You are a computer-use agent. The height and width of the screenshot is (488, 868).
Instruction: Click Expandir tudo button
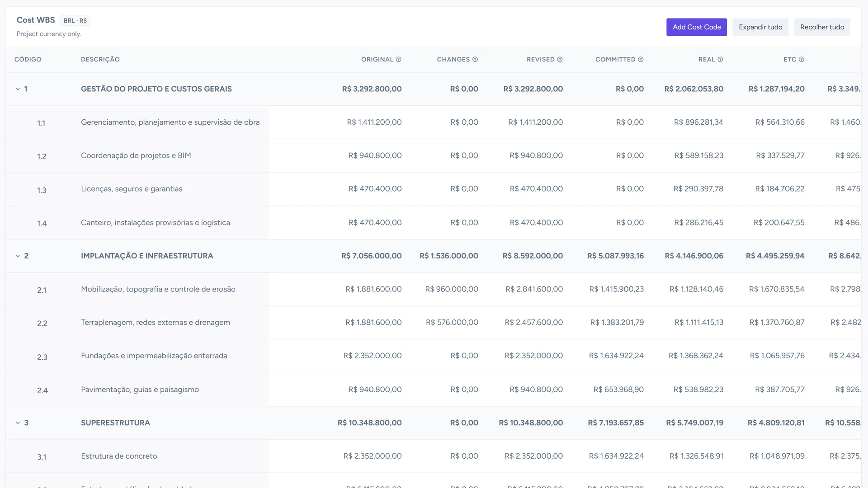(x=760, y=27)
